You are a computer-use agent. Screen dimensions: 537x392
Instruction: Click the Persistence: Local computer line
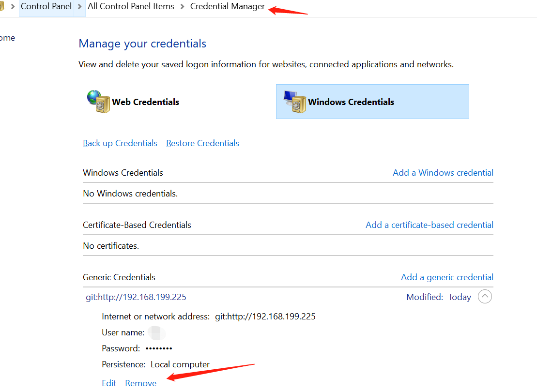(155, 364)
